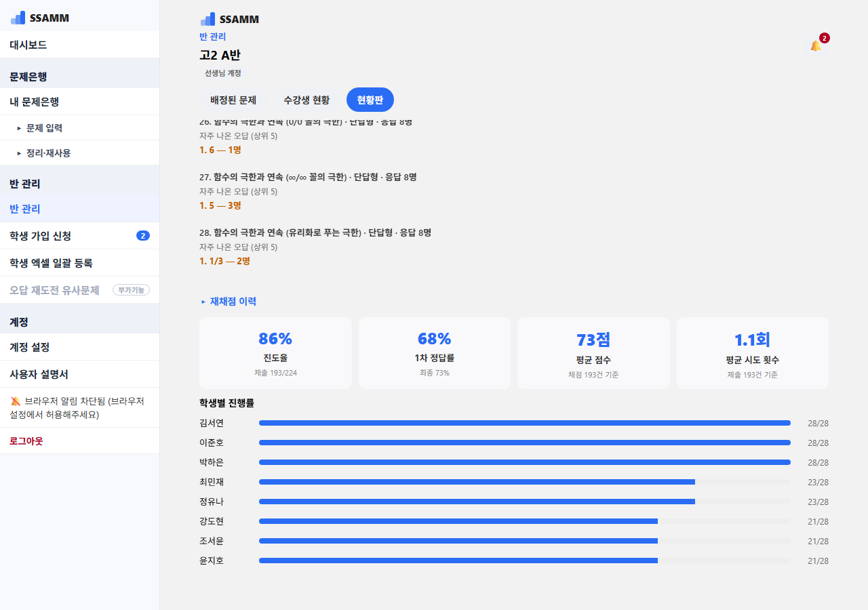The height and width of the screenshot is (610, 868).
Task: Open 내 문제은행 in the sidebar
Action: pos(79,102)
